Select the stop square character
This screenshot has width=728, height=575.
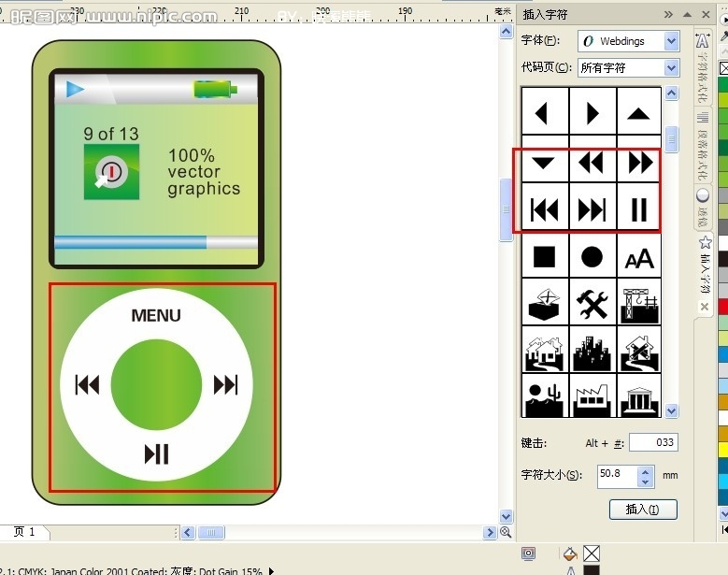(545, 257)
